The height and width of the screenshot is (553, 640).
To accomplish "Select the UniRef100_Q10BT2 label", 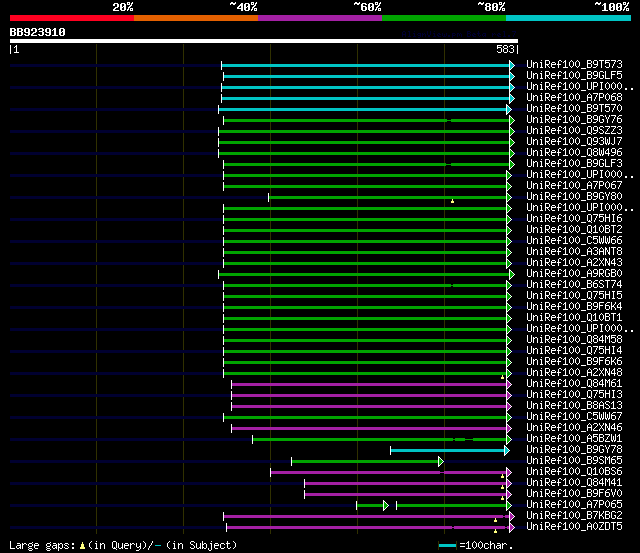I will (574, 230).
